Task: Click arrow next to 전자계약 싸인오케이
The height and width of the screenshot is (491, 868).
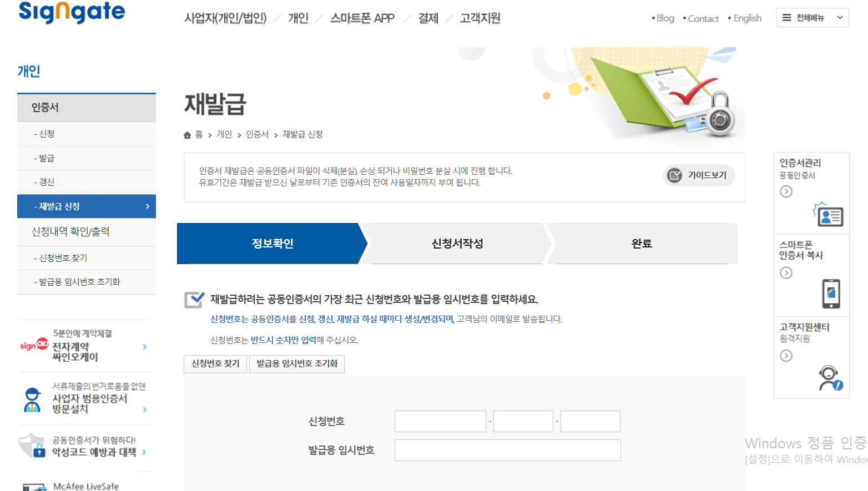Action: click(x=145, y=347)
